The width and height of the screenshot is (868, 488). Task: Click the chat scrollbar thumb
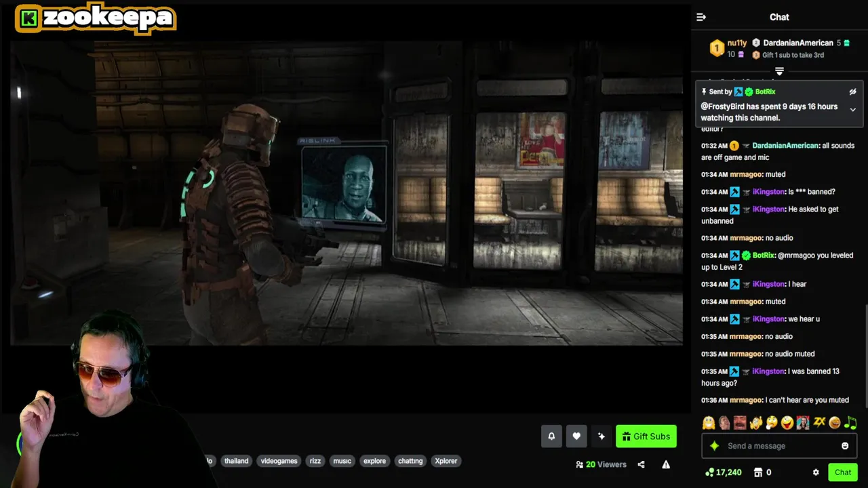[865, 357]
